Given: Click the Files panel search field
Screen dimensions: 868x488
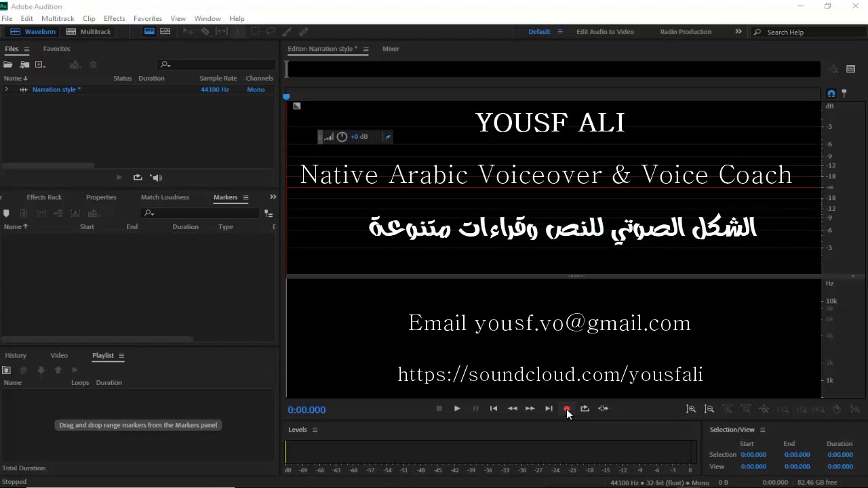Looking at the screenshot, I should tap(216, 64).
